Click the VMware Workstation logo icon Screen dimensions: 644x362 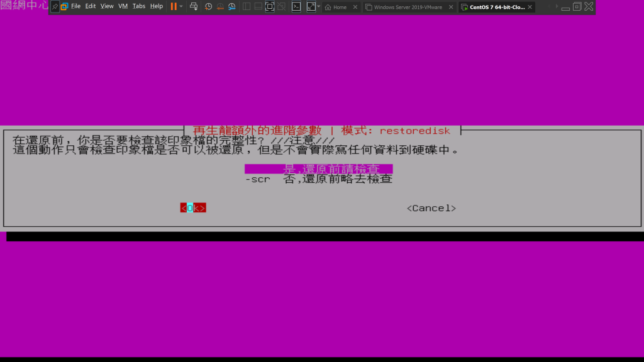[64, 6]
